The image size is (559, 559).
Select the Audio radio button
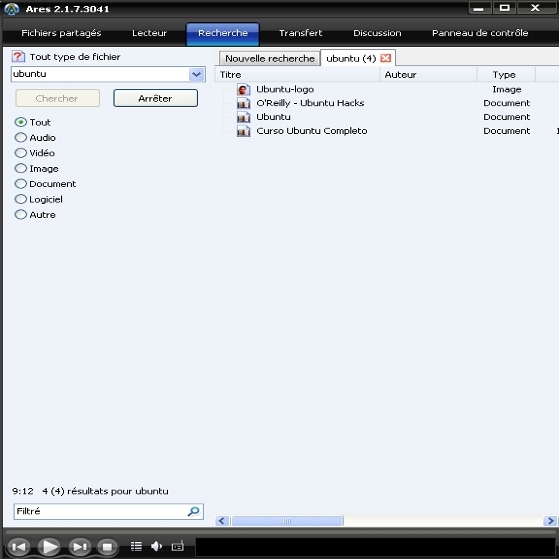[x=21, y=138]
